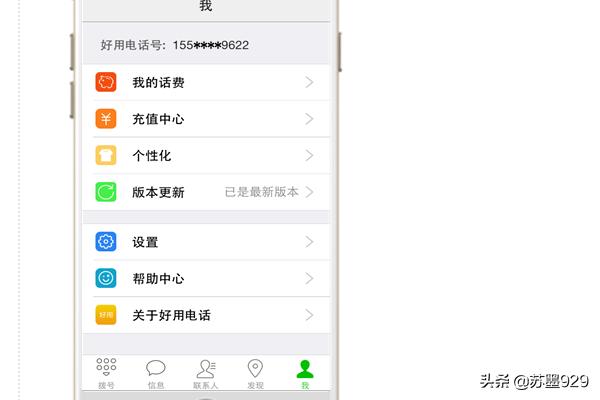
Task: Open the 拨号 dial pad tab
Action: [106, 374]
